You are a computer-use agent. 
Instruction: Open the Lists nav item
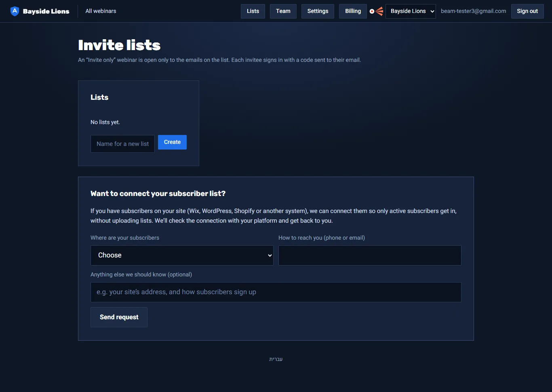(x=253, y=11)
